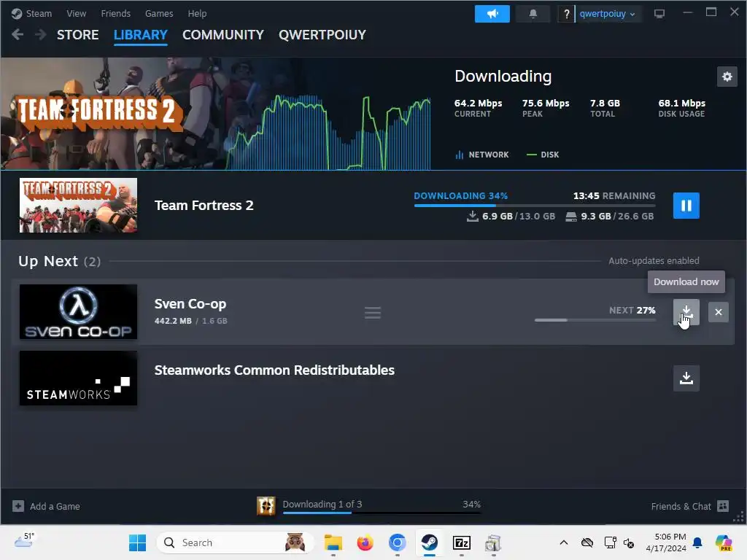Click the download size icon next to 6.9 GB

[x=472, y=216]
